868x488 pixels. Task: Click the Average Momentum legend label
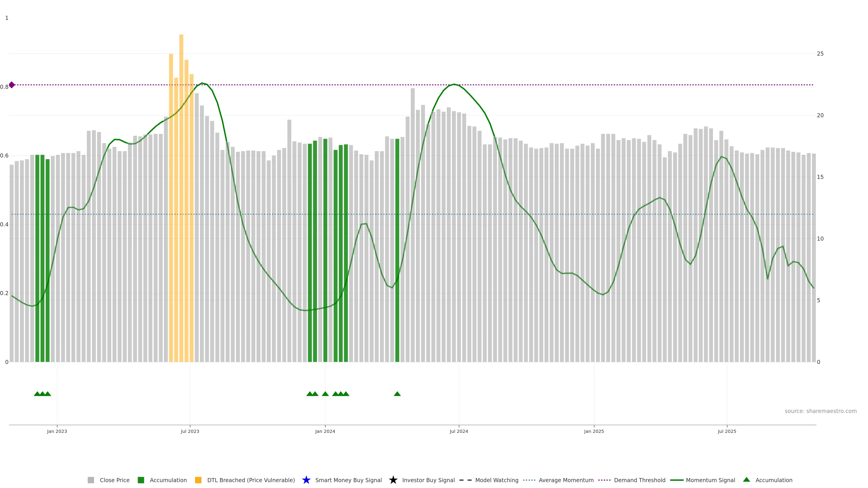click(x=566, y=480)
